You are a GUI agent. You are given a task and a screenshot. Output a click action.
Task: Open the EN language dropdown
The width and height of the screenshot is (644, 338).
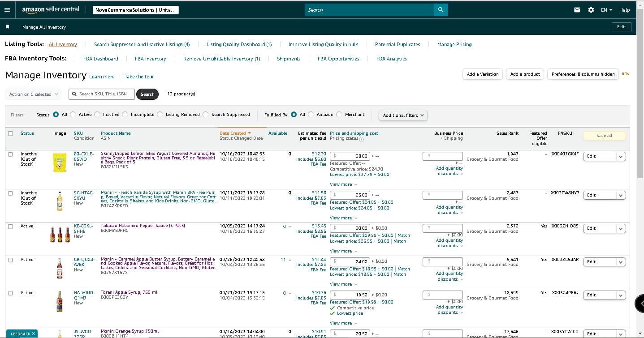(x=606, y=10)
